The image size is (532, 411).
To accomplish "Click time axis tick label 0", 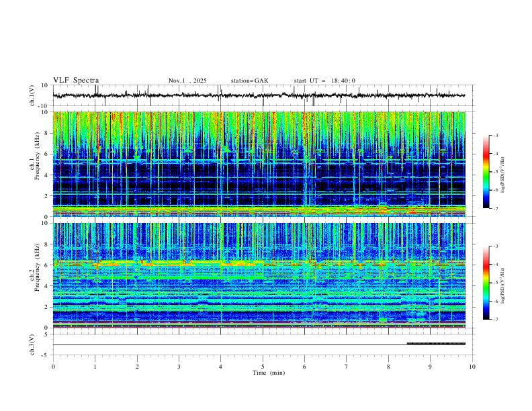I will click(x=53, y=367).
